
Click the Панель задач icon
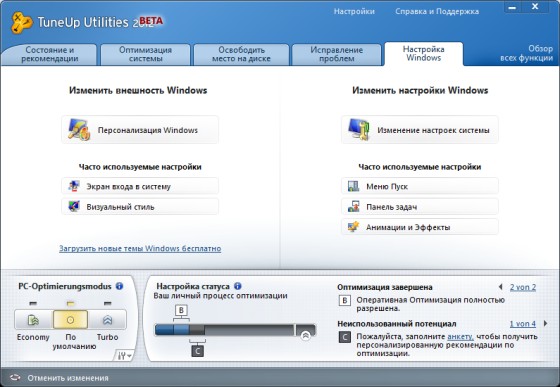point(353,206)
